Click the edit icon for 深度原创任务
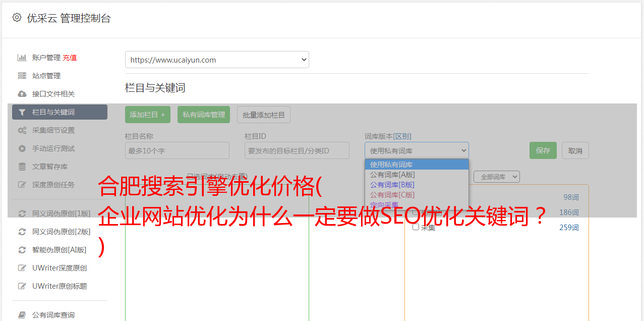Screen dimensions: 644x321 (x=22, y=185)
